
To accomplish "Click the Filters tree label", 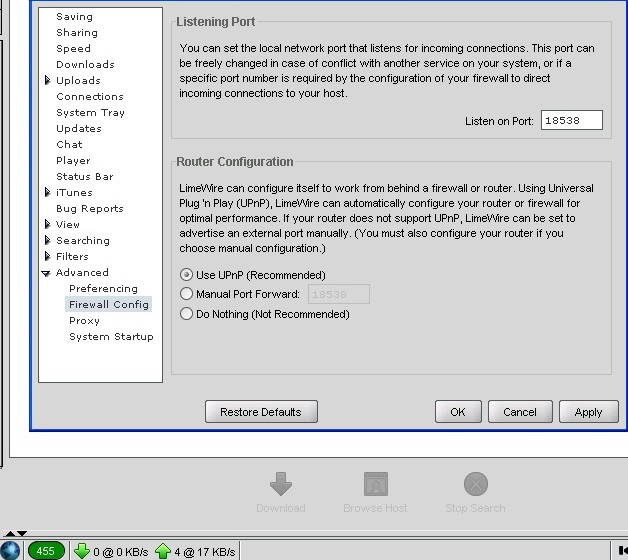I will [72, 256].
